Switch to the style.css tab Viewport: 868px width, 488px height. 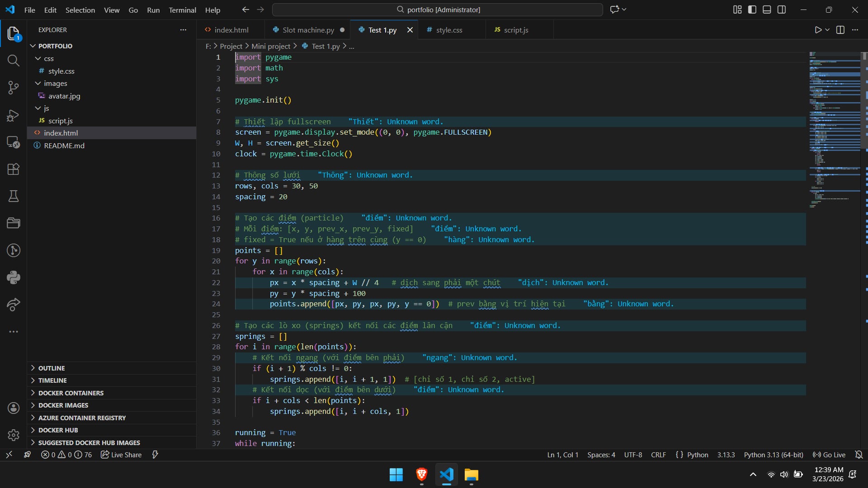tap(448, 30)
